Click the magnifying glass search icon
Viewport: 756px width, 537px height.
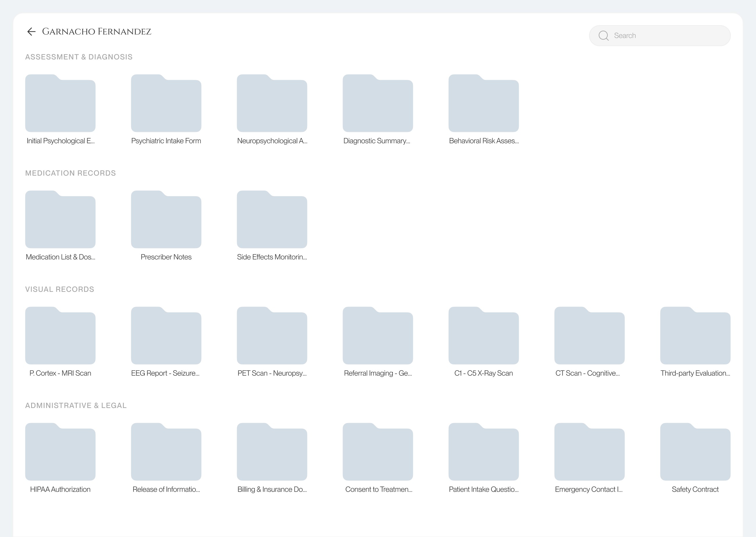point(603,36)
